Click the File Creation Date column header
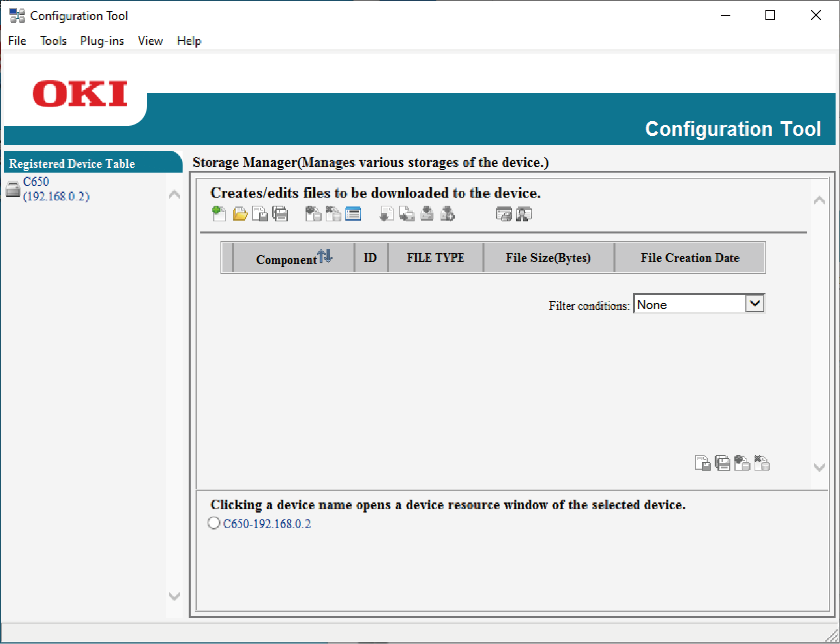 (x=690, y=258)
